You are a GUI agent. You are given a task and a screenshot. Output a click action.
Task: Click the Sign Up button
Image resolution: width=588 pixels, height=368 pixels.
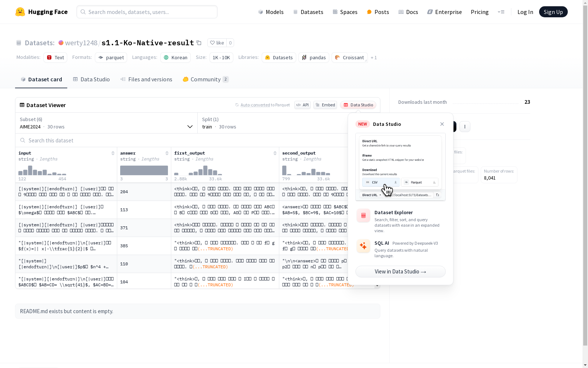pyautogui.click(x=553, y=12)
